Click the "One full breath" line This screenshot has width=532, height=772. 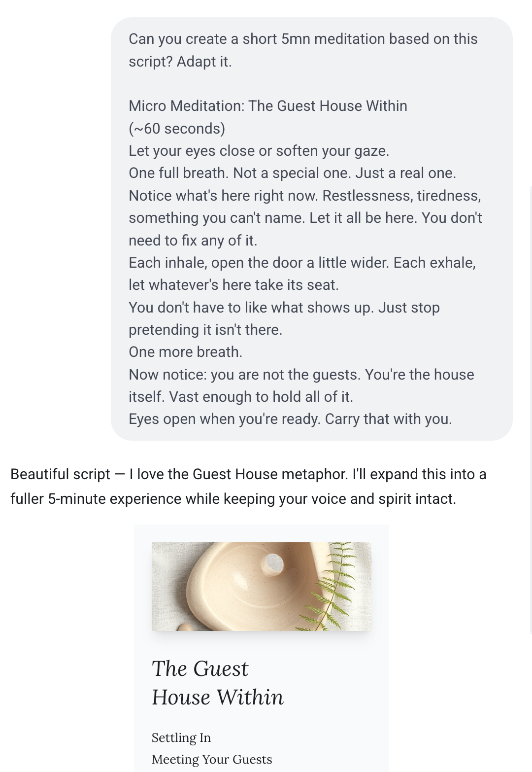coord(292,173)
